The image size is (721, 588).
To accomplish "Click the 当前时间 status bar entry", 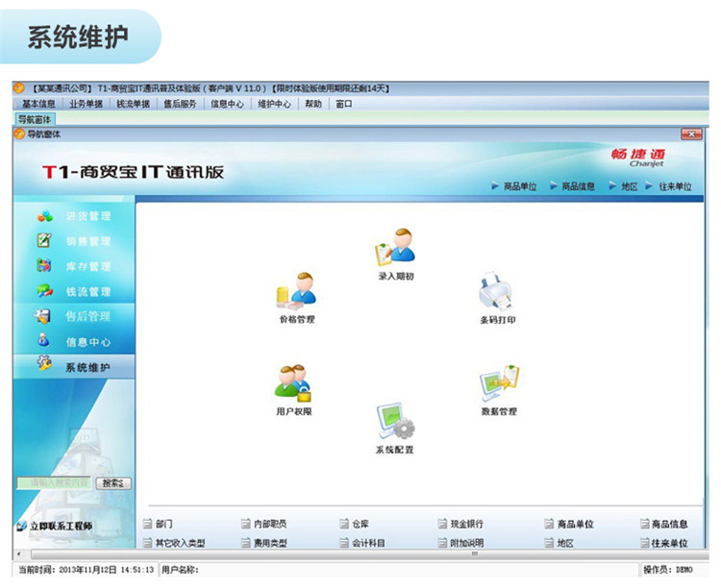I will [86, 570].
